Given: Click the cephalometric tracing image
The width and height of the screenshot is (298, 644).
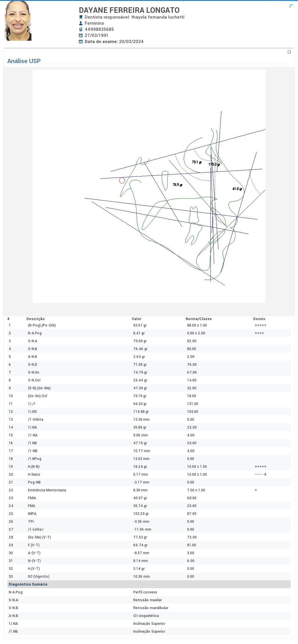Looking at the screenshot, I should click(149, 186).
